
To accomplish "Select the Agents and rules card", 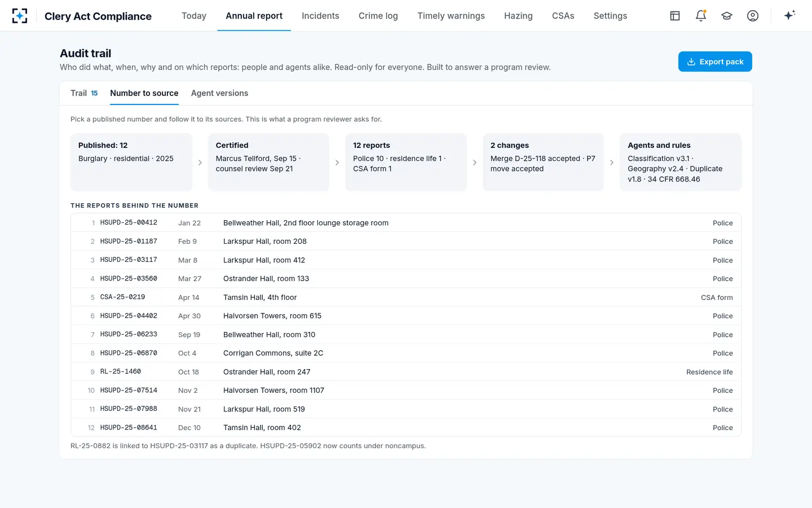I will 681,162.
